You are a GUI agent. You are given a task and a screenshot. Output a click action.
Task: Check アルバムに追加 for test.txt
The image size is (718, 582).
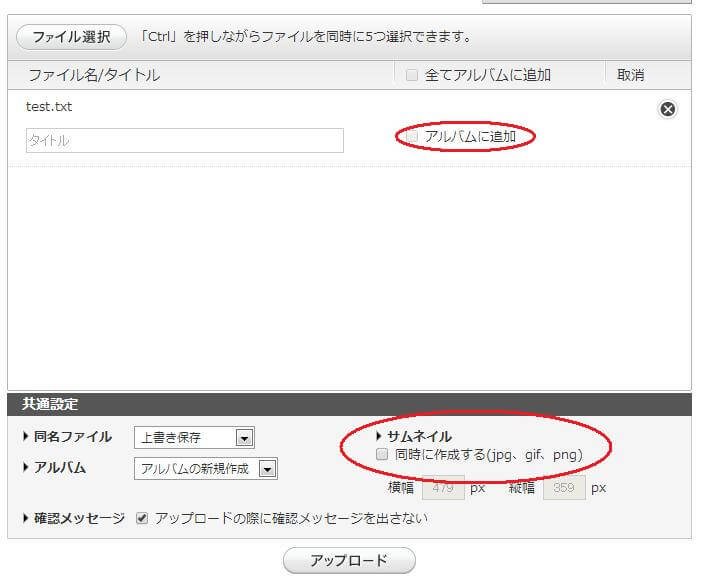[x=412, y=136]
